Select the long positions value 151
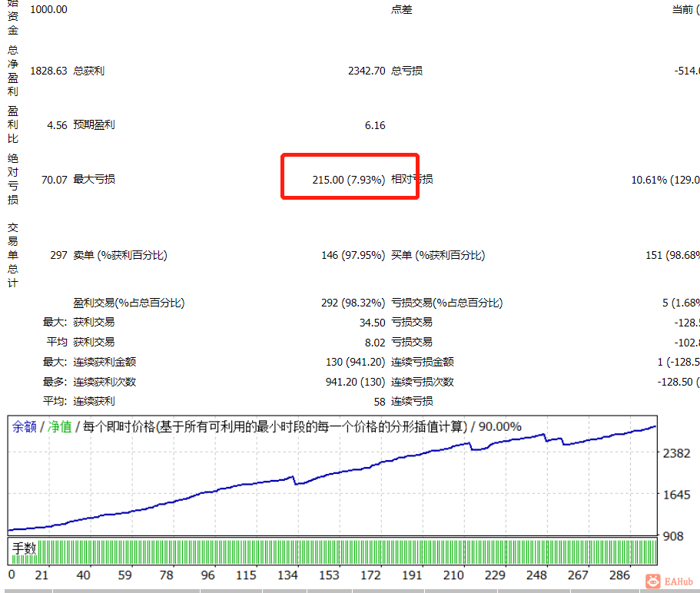Viewport: 700px width, 593px height. click(654, 255)
